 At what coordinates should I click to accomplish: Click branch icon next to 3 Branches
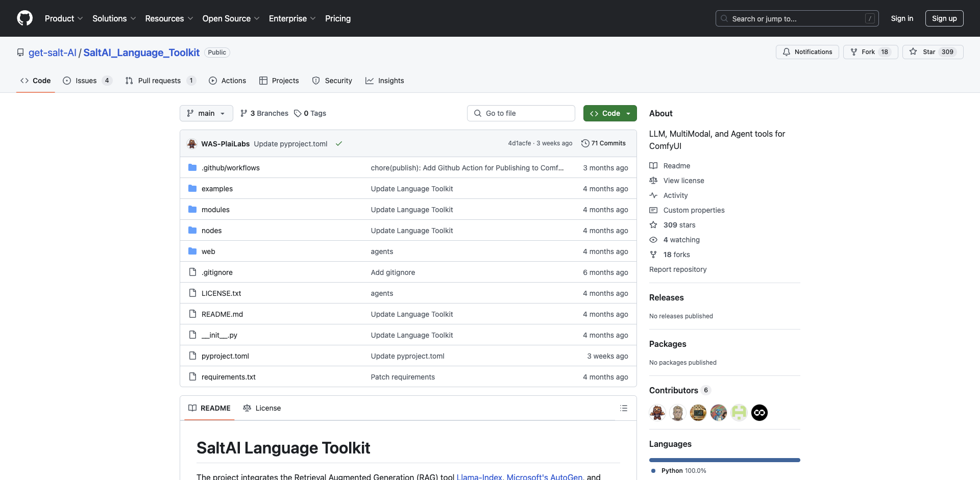(244, 113)
